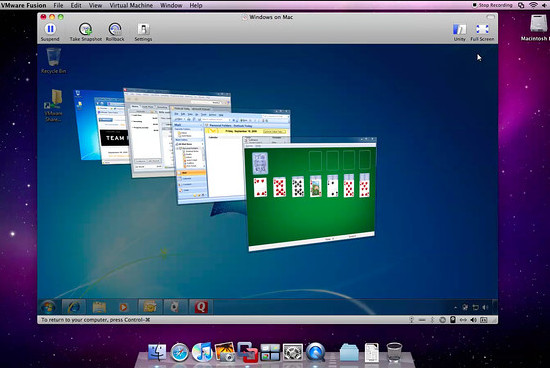The height and width of the screenshot is (368, 550).
Task: Click the VMware sound status icon
Action: pos(474,320)
